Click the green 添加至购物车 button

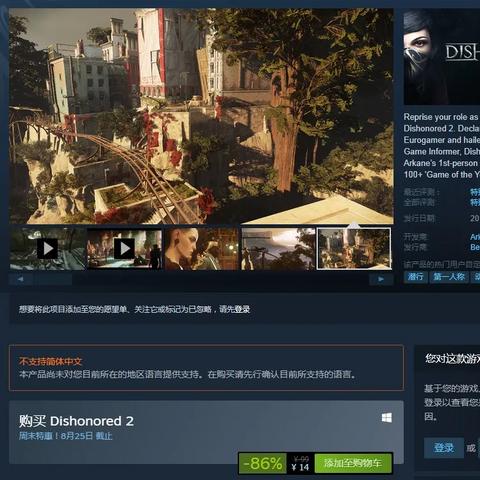tap(353, 463)
